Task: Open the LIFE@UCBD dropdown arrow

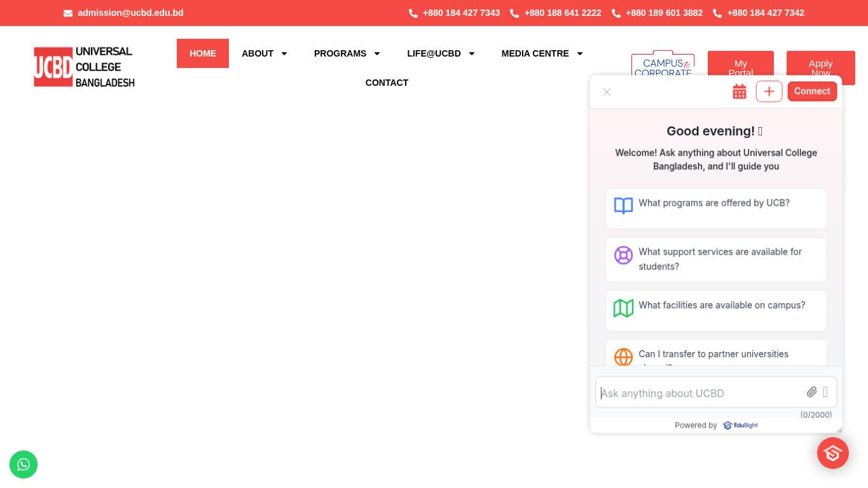Action: [x=472, y=53]
